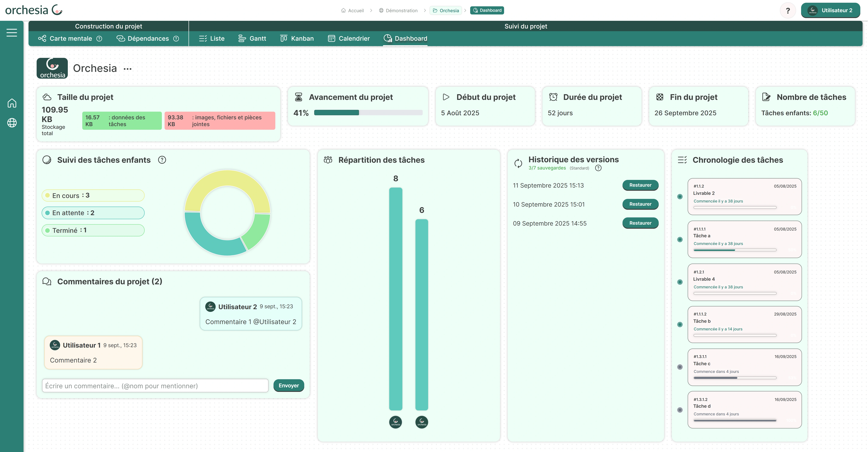The height and width of the screenshot is (452, 868).
Task: Click the Chronologie des tâches list icon
Action: 682,160
